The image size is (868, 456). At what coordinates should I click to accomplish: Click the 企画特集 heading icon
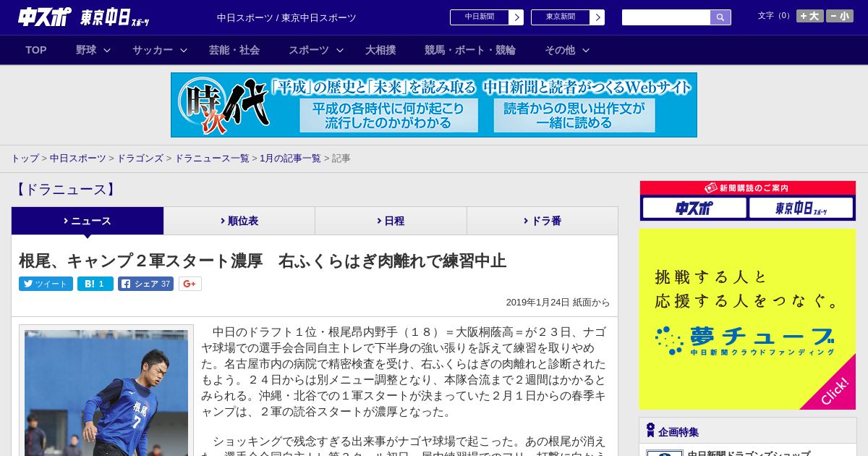pos(650,431)
